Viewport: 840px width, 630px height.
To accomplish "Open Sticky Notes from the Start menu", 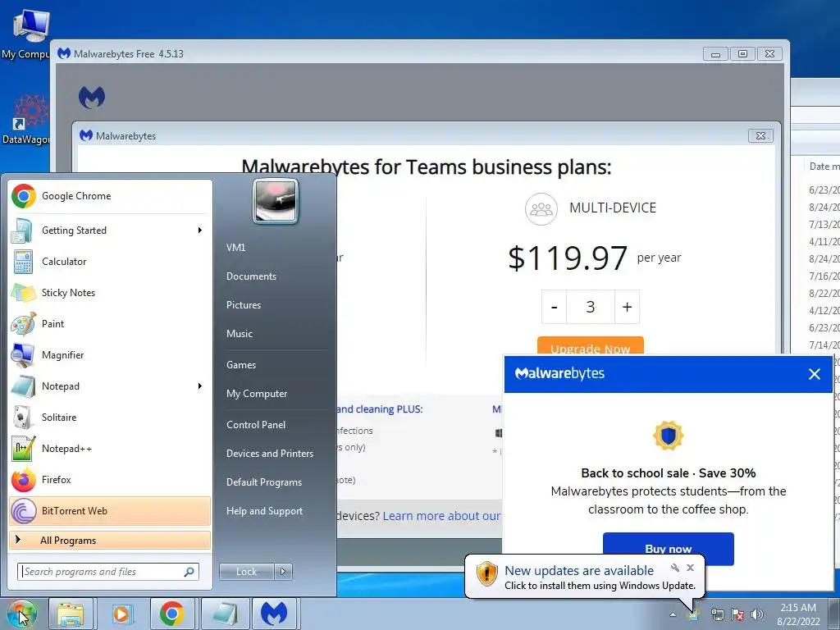I will pyautogui.click(x=110, y=293).
